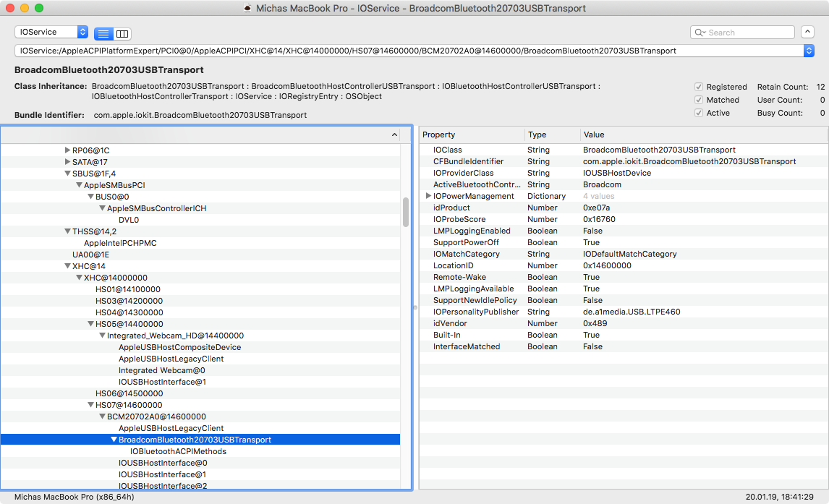
Task: Collapse the HS07@14600000 node
Action: coord(90,405)
